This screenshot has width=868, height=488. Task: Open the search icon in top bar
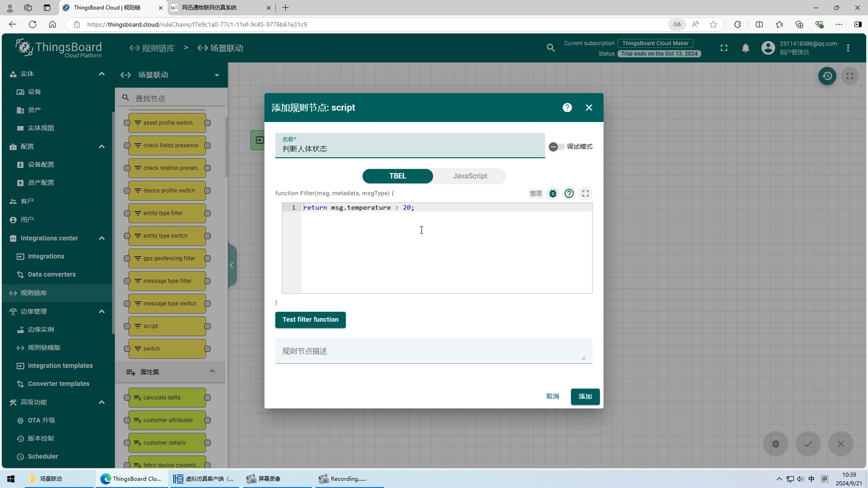(550, 48)
